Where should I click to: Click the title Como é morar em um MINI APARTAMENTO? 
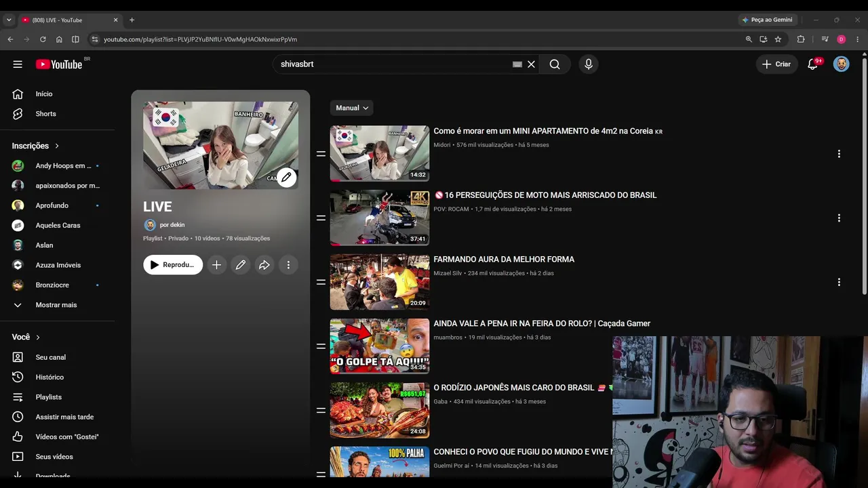coord(548,131)
